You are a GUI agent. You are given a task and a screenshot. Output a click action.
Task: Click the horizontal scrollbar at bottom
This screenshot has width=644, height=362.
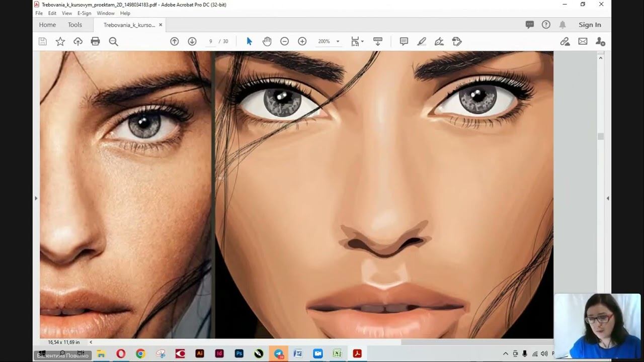(x=499, y=342)
